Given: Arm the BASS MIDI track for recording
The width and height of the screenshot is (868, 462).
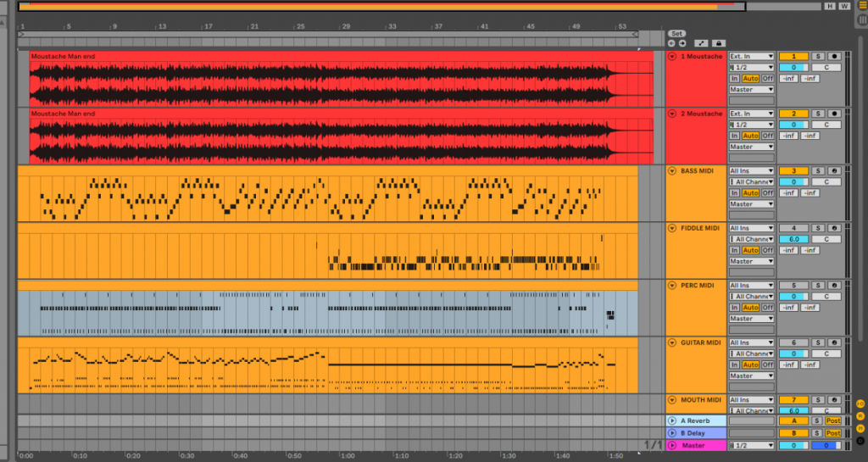Looking at the screenshot, I should pyautogui.click(x=835, y=170).
